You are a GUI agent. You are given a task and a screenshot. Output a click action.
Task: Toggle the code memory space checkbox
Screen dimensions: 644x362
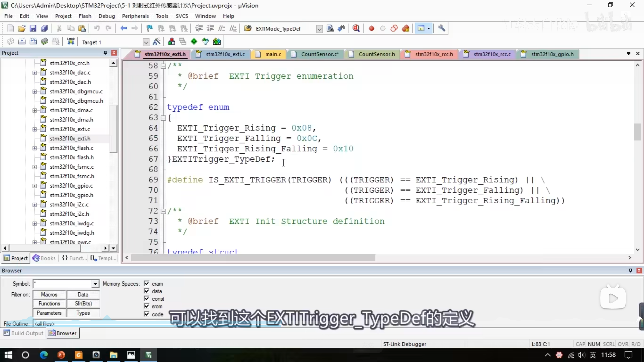(147, 314)
